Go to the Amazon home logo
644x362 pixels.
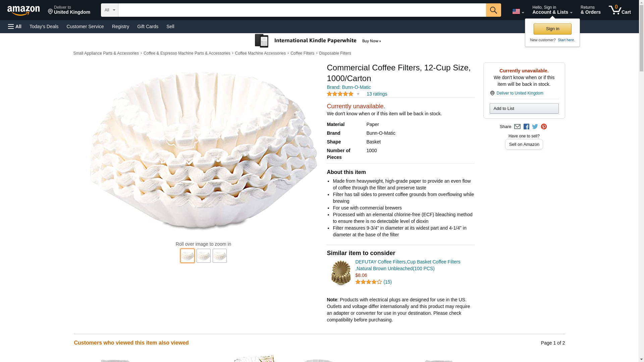point(23,10)
